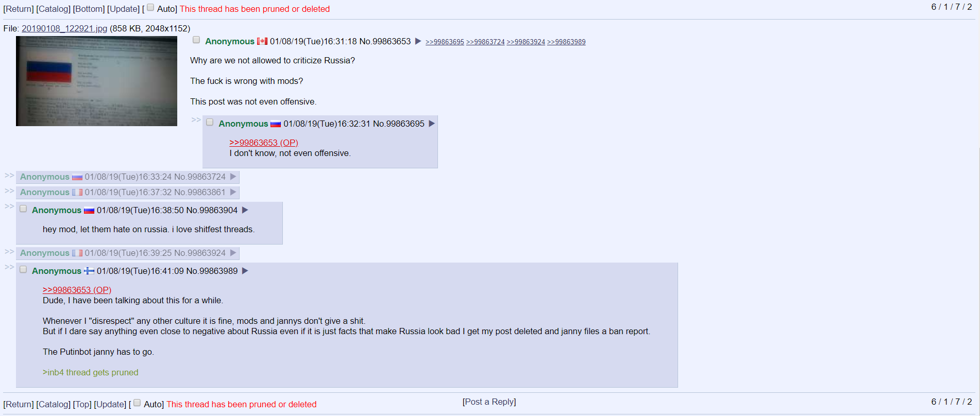980x416 pixels.
Task: Go to Catalog in top navigation
Action: pyautogui.click(x=53, y=9)
